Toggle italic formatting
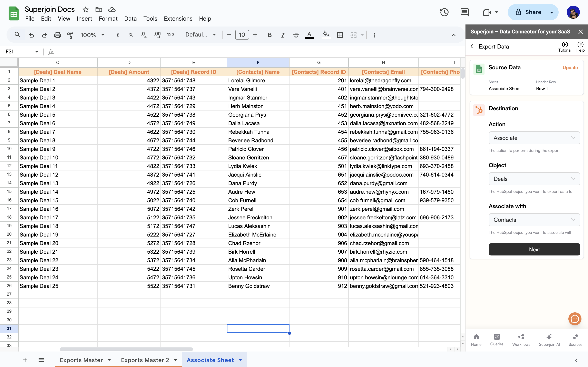This screenshot has width=588, height=367. pyautogui.click(x=283, y=35)
